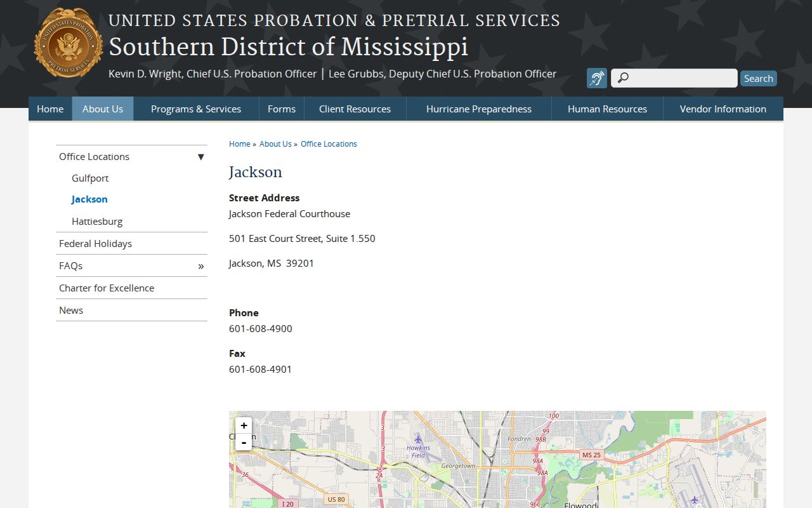
Task: Open the Vendor Information menu
Action: click(723, 109)
